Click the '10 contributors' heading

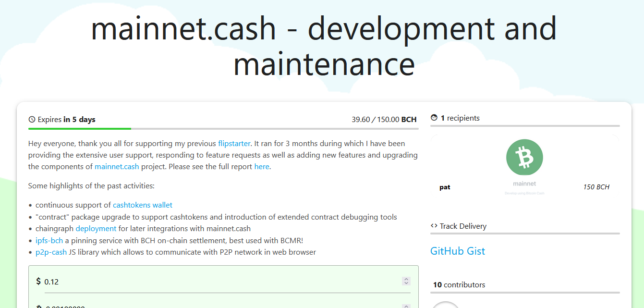point(459,285)
